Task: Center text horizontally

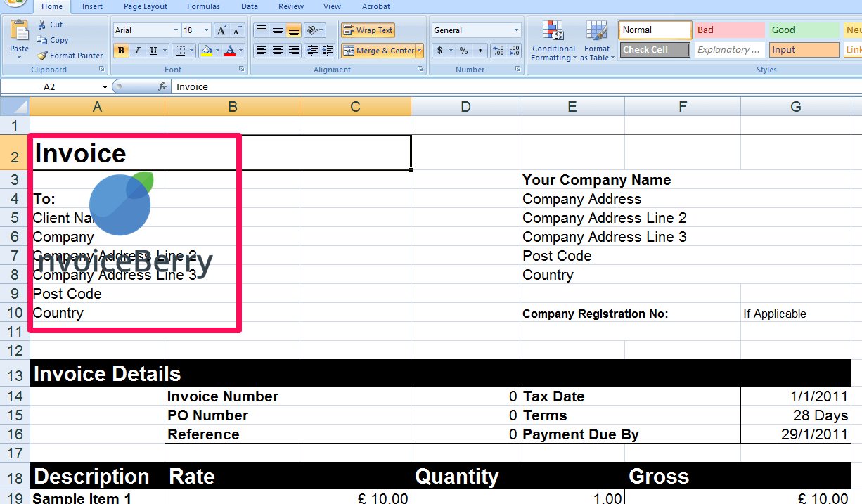Action: point(277,51)
